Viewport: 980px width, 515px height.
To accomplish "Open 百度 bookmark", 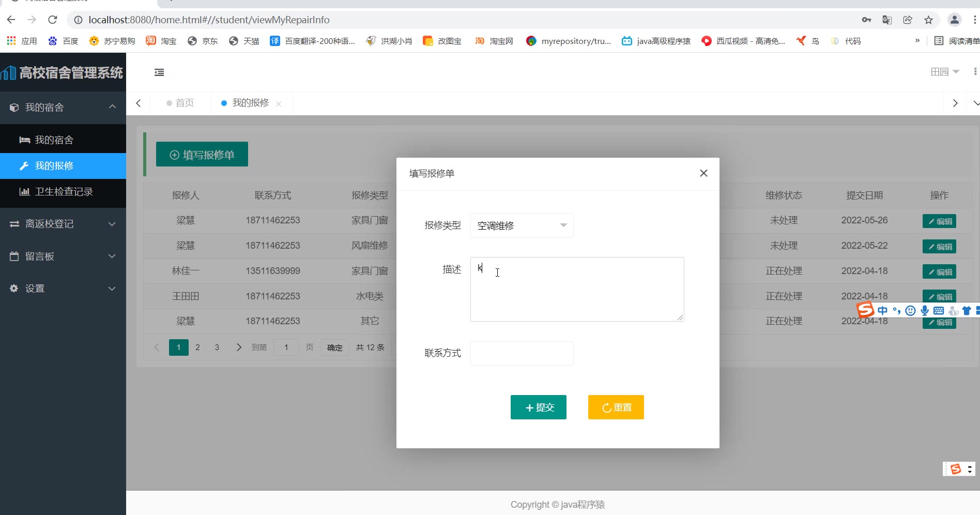I will point(63,41).
